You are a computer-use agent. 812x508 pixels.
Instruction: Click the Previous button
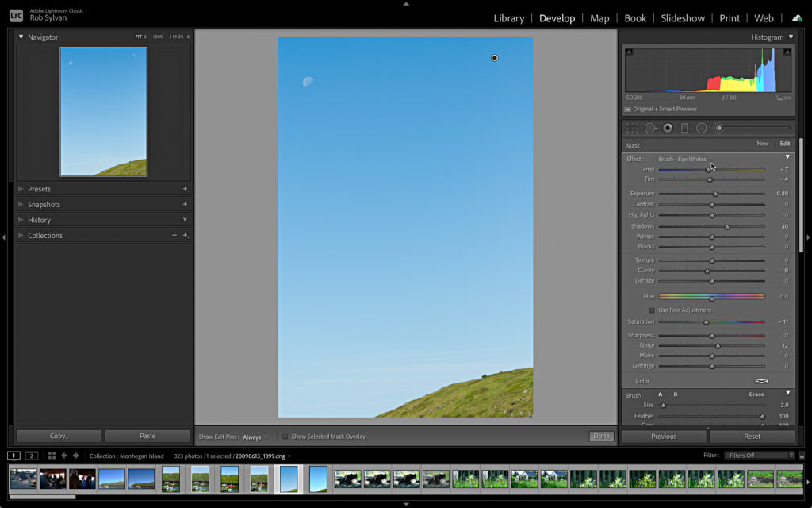pyautogui.click(x=664, y=437)
